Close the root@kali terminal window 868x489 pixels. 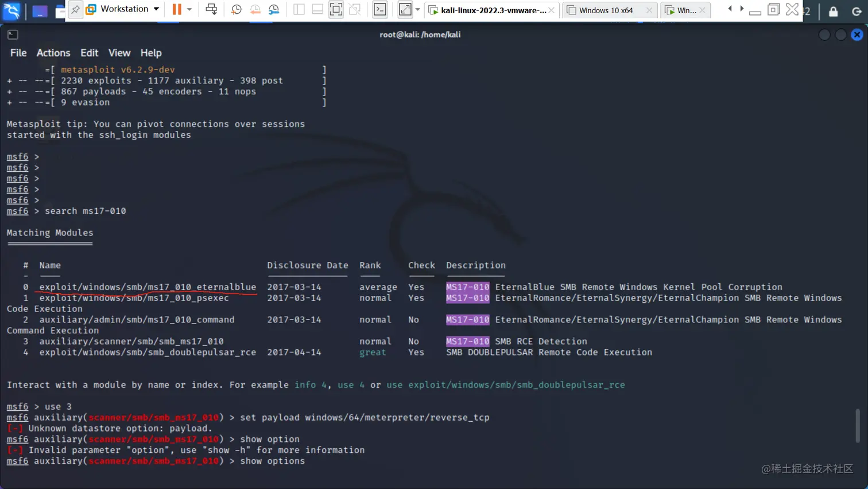coord(857,34)
